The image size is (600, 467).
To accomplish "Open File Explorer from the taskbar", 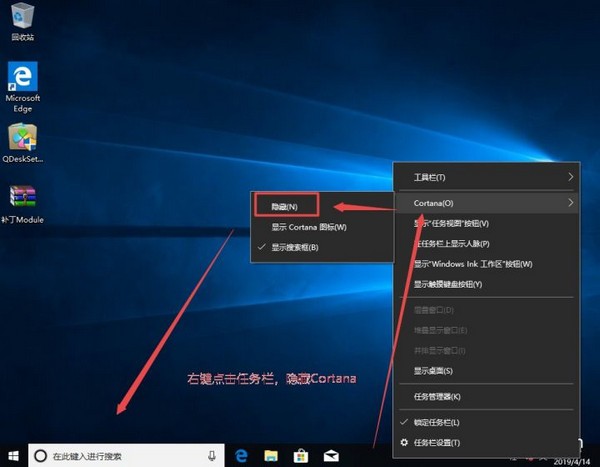I will tap(270, 456).
